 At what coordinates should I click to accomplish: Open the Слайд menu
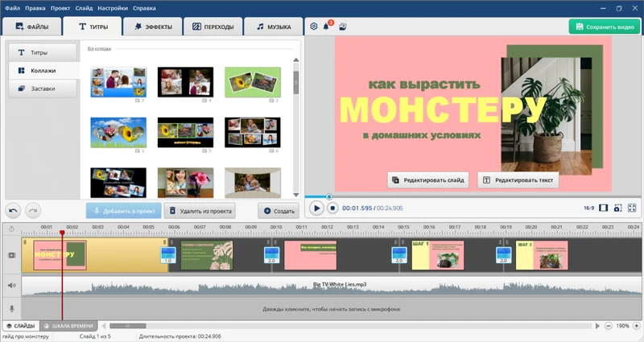click(x=84, y=8)
